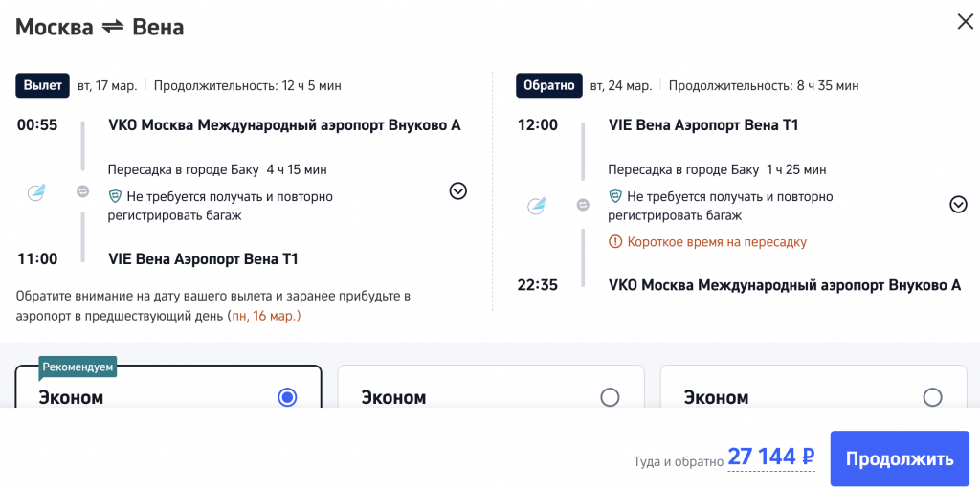The height and width of the screenshot is (490, 980).
Task: Click the airline logo on the outbound flight
Action: (34, 191)
